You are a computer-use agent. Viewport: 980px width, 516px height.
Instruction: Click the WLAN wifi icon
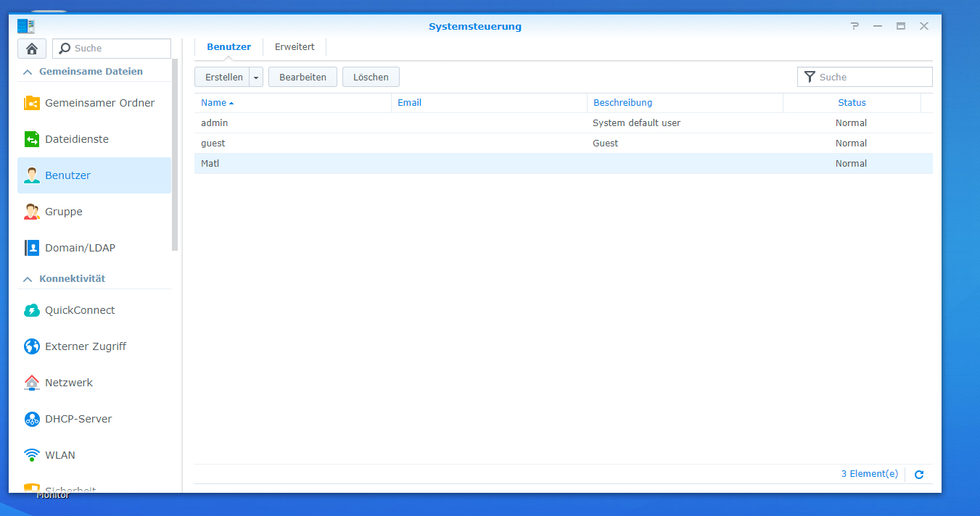coord(32,455)
